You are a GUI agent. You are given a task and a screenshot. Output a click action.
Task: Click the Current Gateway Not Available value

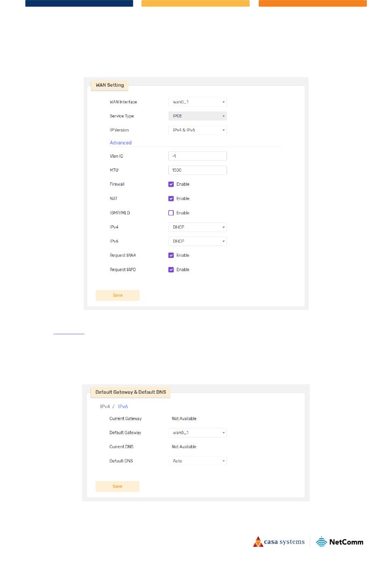(184, 418)
